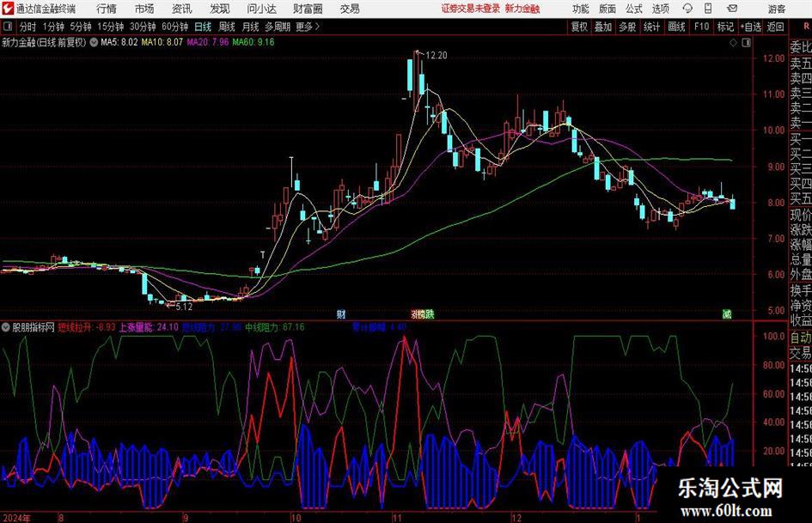Switch to 15分钟 period
This screenshot has width=812, height=523.
(x=110, y=27)
